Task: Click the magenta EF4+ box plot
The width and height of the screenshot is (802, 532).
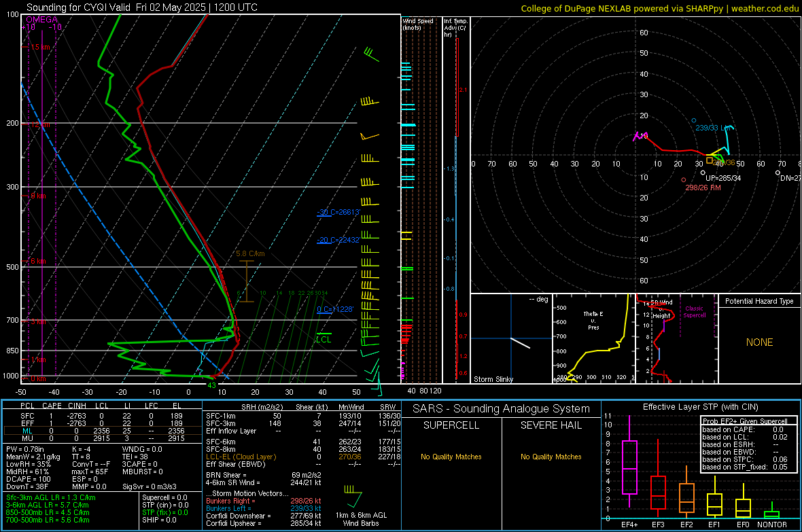Action: [629, 462]
